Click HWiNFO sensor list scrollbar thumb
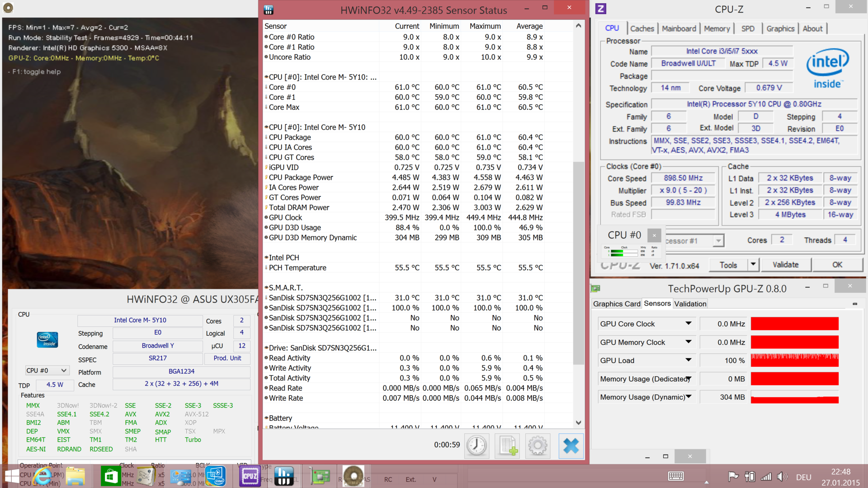 [578, 263]
